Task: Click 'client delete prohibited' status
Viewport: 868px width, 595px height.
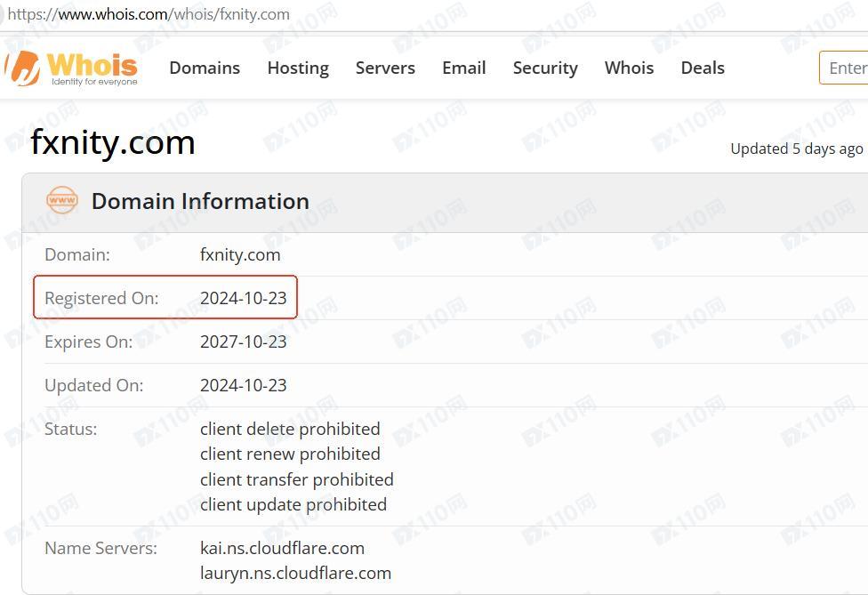Action: point(290,429)
